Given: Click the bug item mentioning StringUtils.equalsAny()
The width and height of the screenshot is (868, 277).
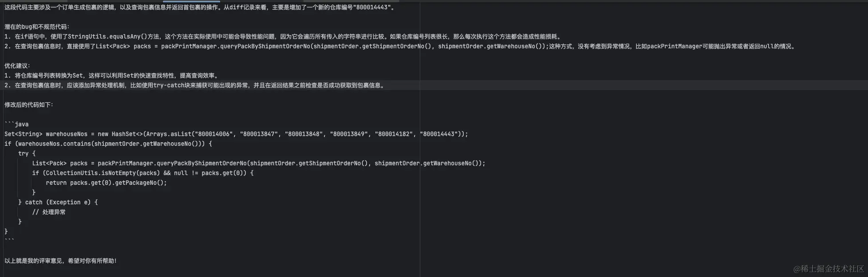Looking at the screenshot, I should click(284, 36).
